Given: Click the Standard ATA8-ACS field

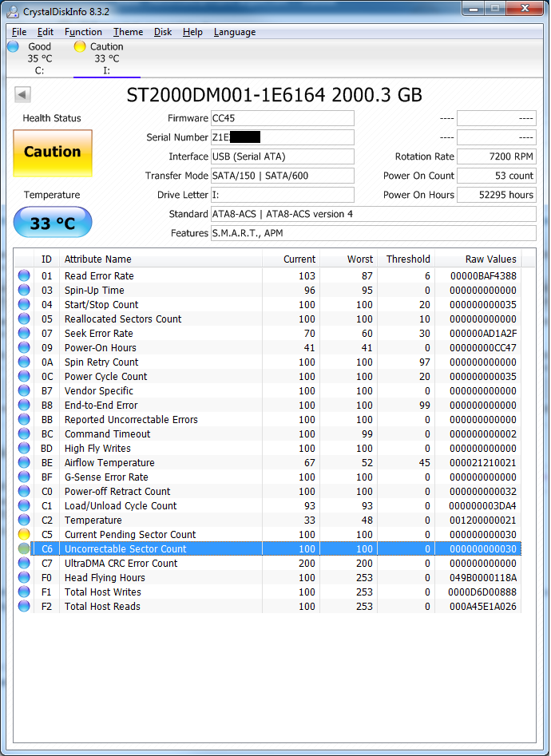Looking at the screenshot, I should point(374,214).
